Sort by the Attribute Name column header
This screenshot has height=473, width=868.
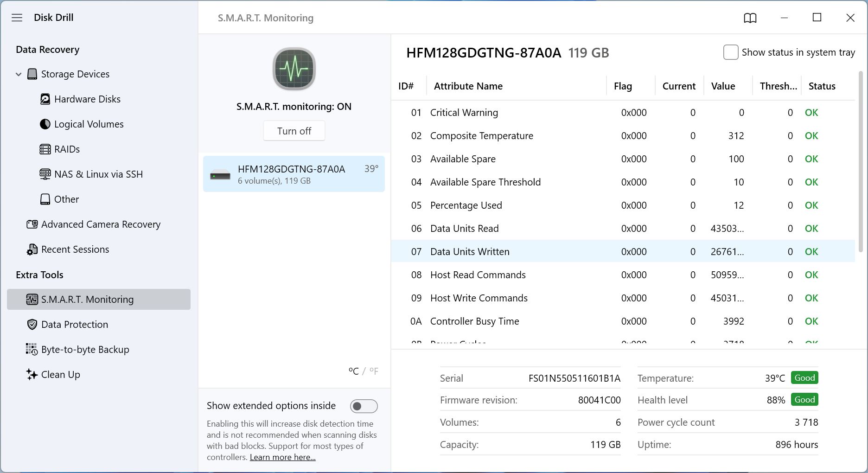pyautogui.click(x=468, y=86)
